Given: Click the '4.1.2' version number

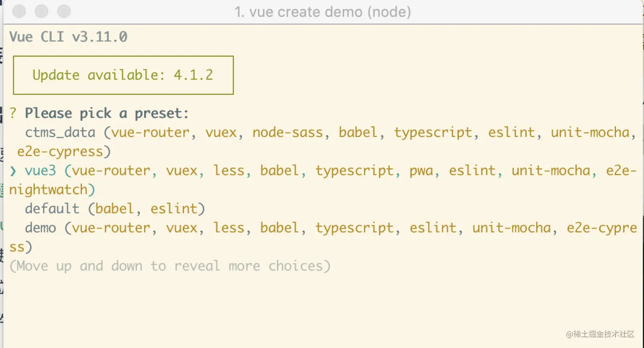Looking at the screenshot, I should (193, 75).
